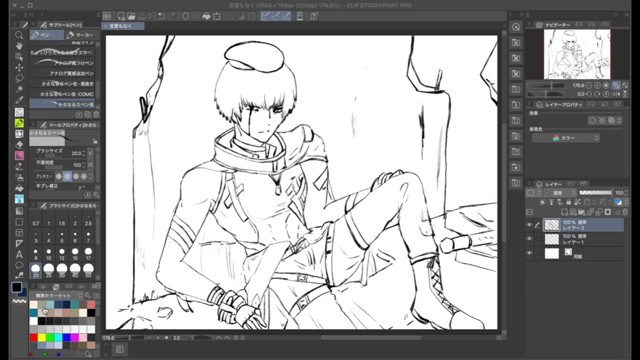640x360 pixels.
Task: Select the Eraser tool
Action: (19, 144)
